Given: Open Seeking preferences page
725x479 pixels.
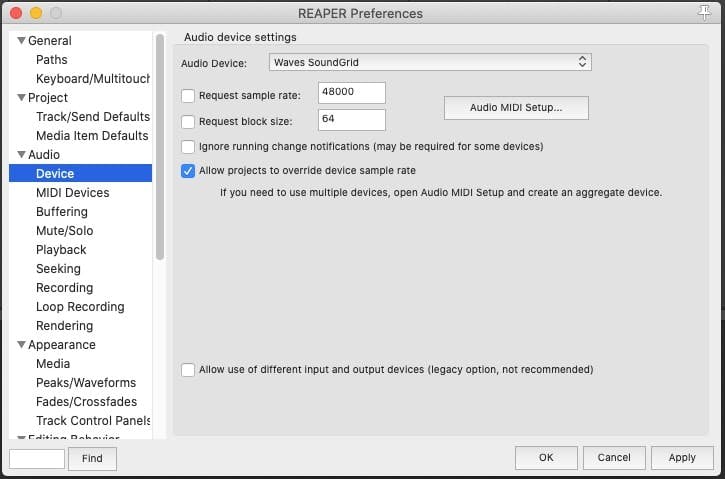Looking at the screenshot, I should [x=58, y=269].
